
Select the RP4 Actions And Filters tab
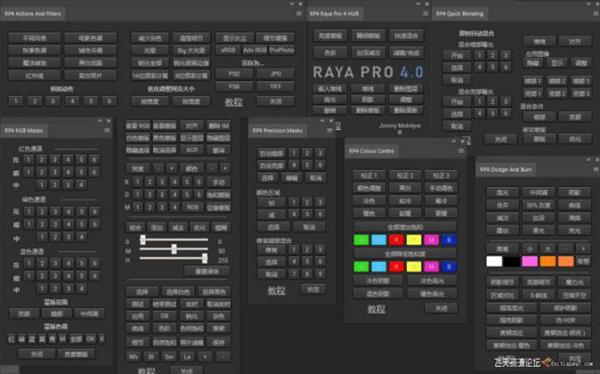point(33,14)
